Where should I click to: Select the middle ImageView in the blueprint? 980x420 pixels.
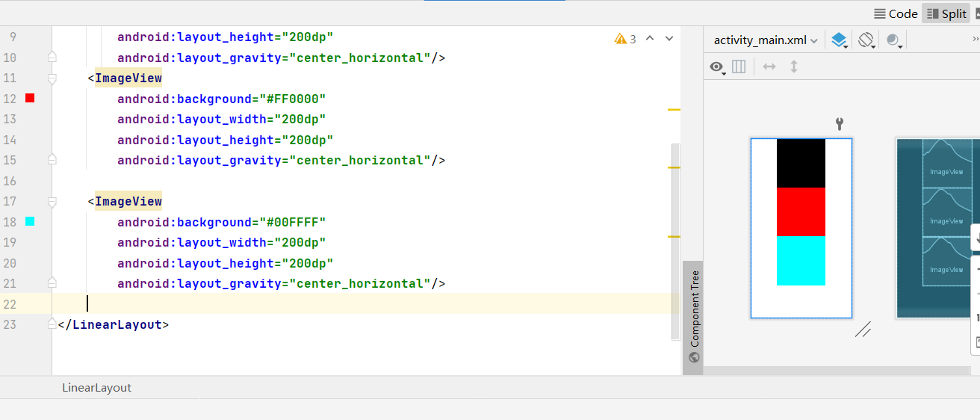point(946,212)
